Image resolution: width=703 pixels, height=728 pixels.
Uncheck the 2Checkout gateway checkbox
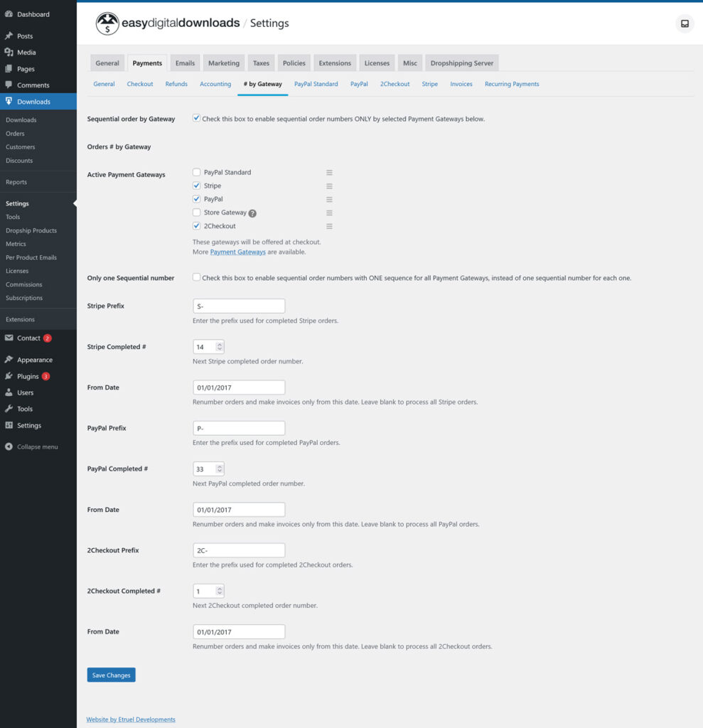(x=196, y=226)
